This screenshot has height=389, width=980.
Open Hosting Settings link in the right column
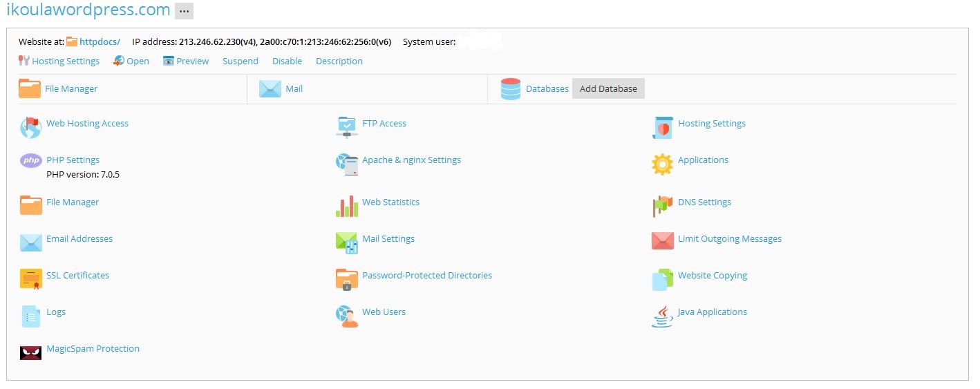712,123
